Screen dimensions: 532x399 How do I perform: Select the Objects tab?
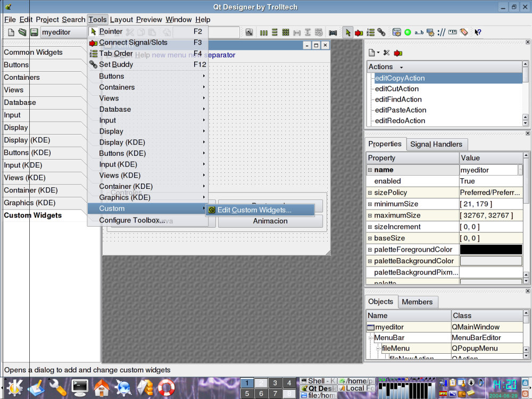[380, 302]
